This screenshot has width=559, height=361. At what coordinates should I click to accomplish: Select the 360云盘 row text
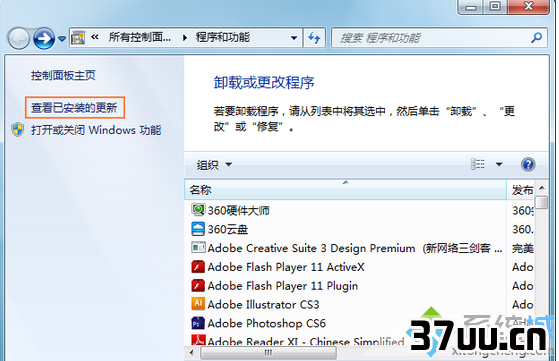[227, 229]
